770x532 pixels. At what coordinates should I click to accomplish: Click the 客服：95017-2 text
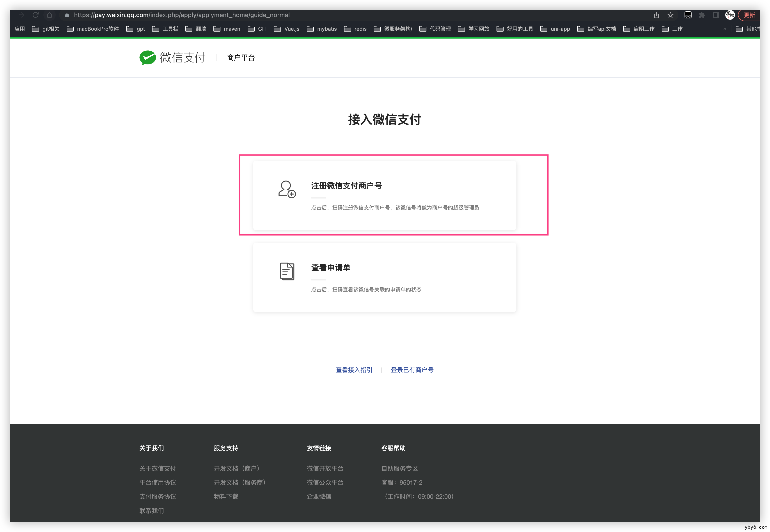[402, 482]
